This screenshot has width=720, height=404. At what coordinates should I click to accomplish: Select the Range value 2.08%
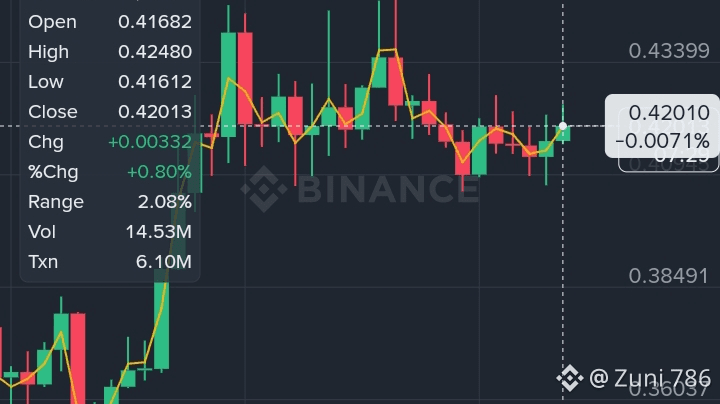[165, 202]
